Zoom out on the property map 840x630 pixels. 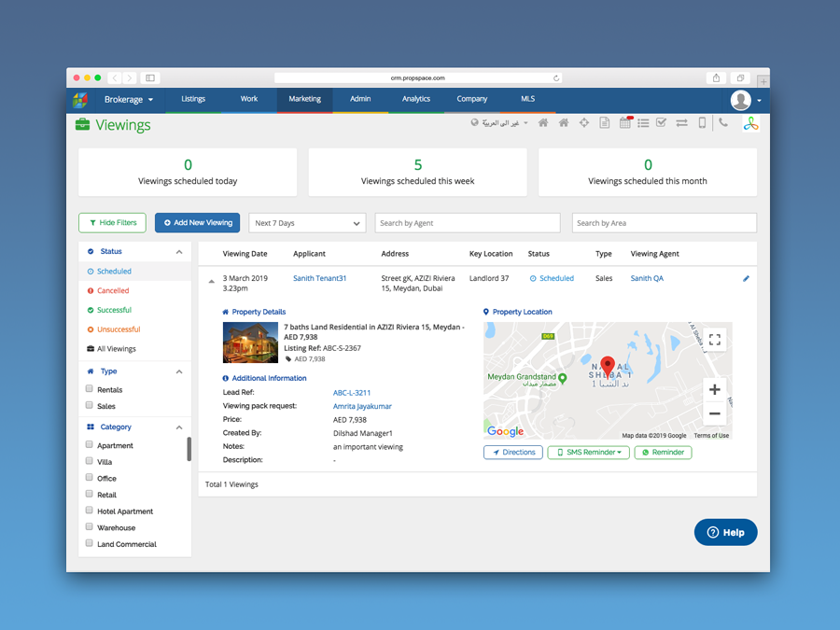715,413
